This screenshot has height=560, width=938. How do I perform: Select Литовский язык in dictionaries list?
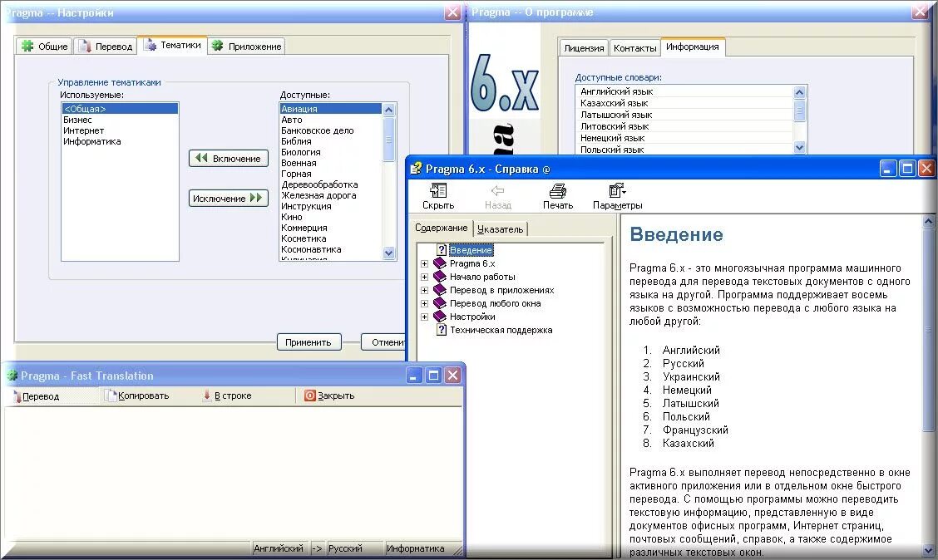coord(684,126)
